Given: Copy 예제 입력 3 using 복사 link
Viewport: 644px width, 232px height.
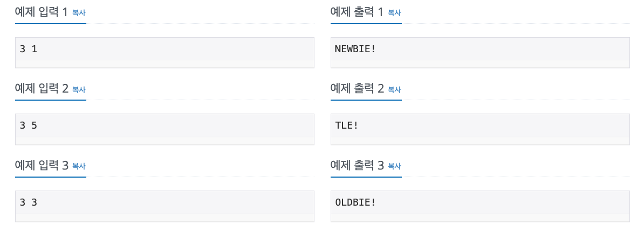Looking at the screenshot, I should click(x=79, y=166).
